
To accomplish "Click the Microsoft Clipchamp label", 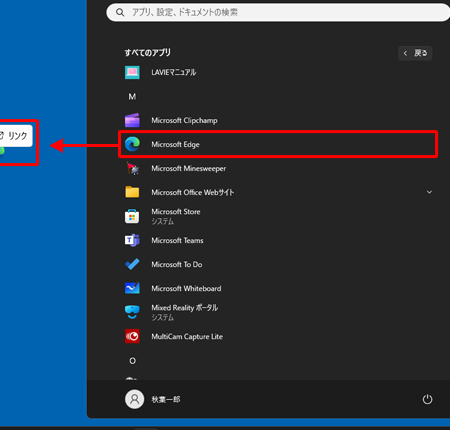I will pos(184,120).
